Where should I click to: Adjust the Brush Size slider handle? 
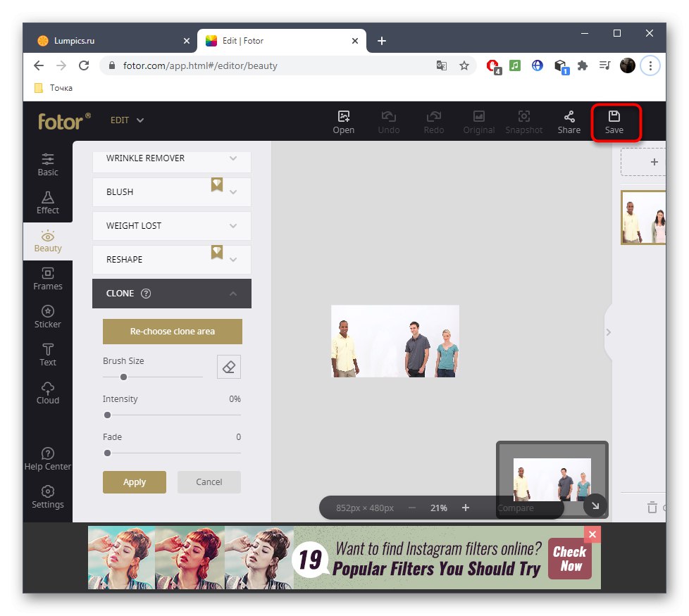123,377
